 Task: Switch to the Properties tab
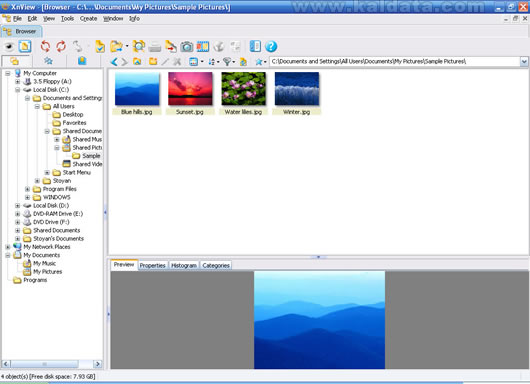click(152, 266)
